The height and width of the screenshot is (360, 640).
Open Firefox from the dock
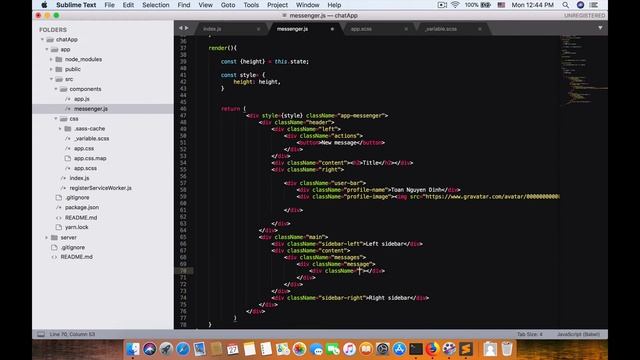[432, 349]
